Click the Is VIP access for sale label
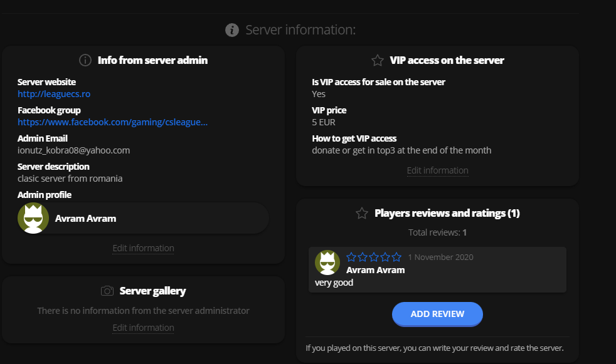 point(378,82)
